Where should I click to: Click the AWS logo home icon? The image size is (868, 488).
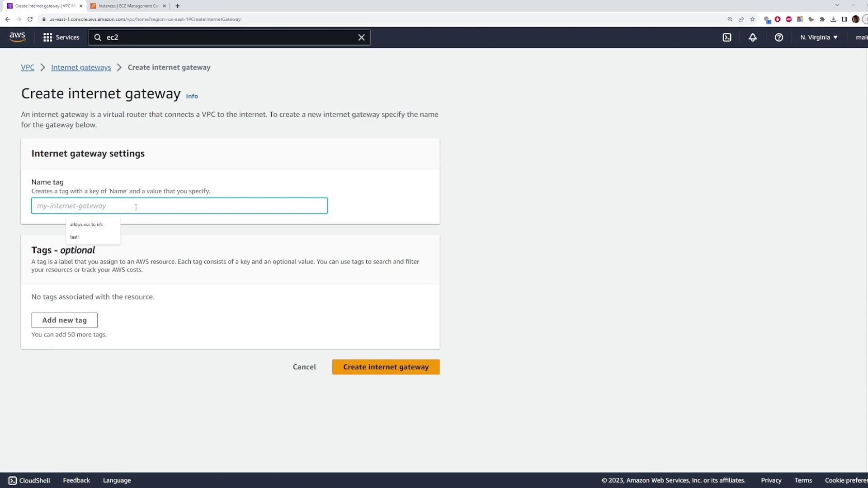click(17, 37)
